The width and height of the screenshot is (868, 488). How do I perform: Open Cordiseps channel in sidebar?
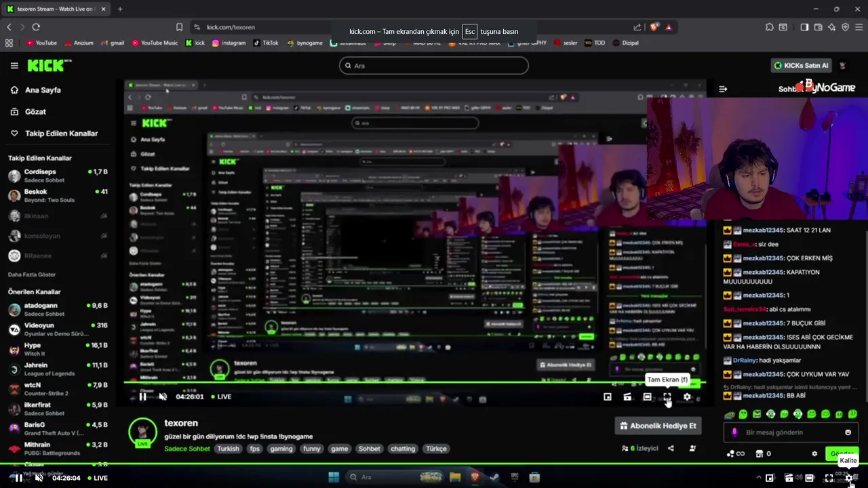coord(58,176)
